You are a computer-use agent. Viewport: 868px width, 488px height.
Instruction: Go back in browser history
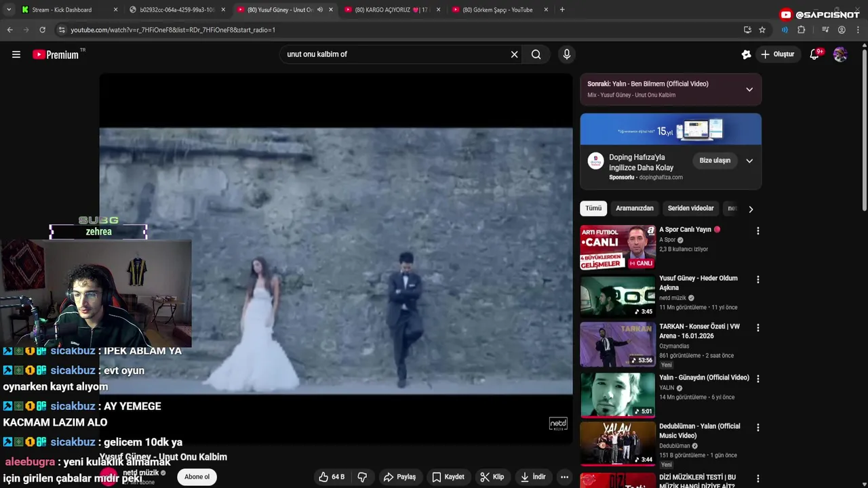point(9,30)
